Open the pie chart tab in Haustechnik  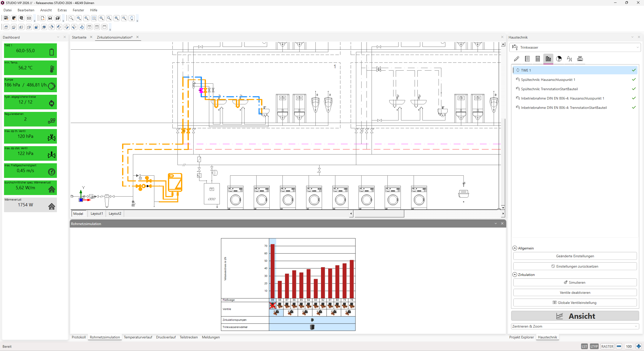point(559,59)
